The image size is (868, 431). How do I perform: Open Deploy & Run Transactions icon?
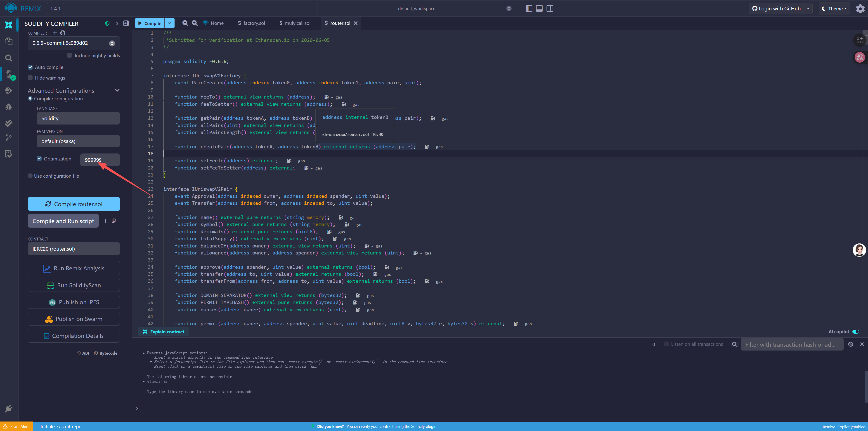9,91
